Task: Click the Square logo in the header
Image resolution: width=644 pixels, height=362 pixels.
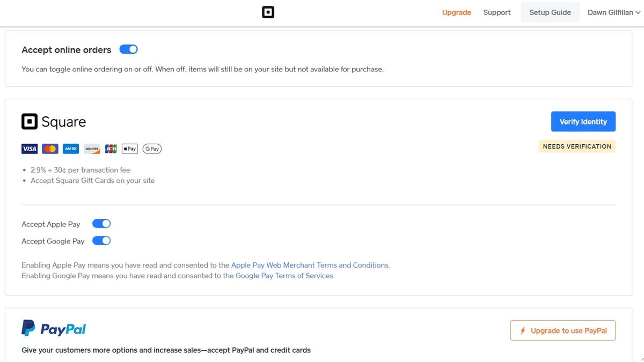Action: (x=268, y=12)
